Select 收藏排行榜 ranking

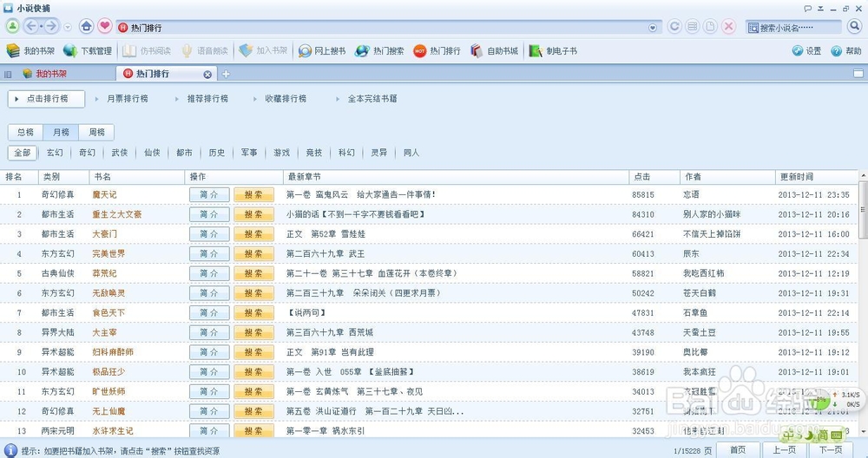click(x=286, y=99)
